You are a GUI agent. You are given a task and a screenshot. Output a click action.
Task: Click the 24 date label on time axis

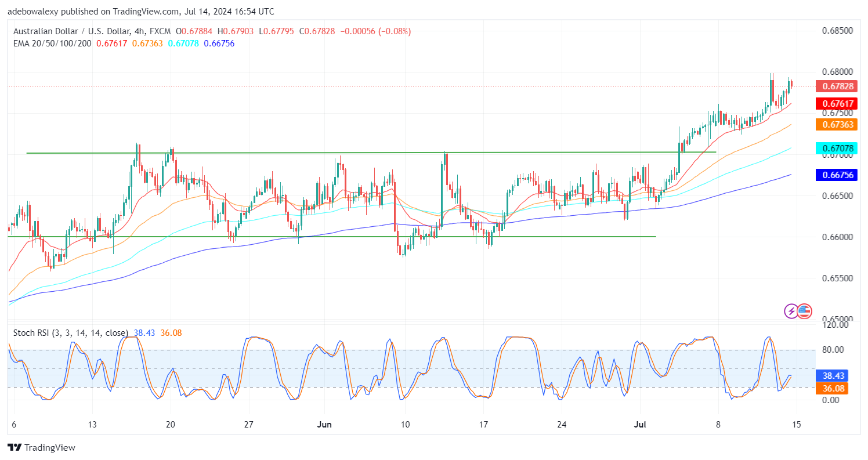pos(561,425)
